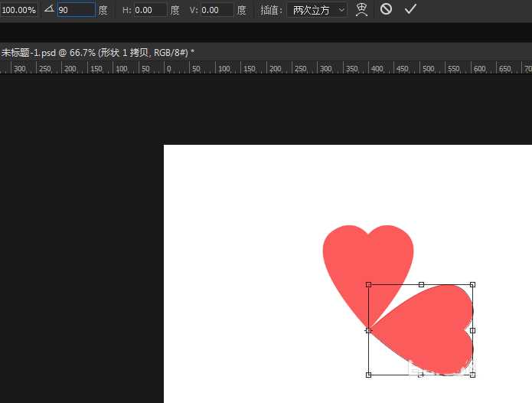This screenshot has width=532, height=403.
Task: Click the bottom-right transform handle
Action: pos(472,375)
